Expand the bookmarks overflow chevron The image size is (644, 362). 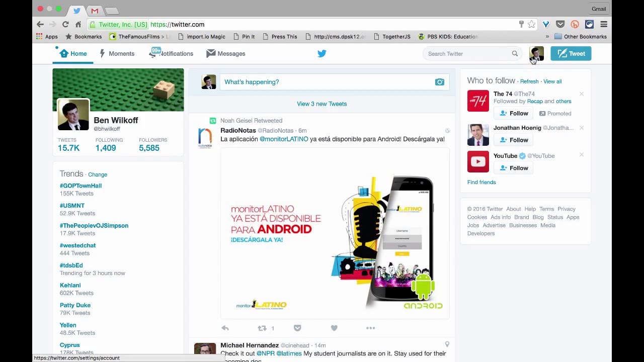coord(547,37)
